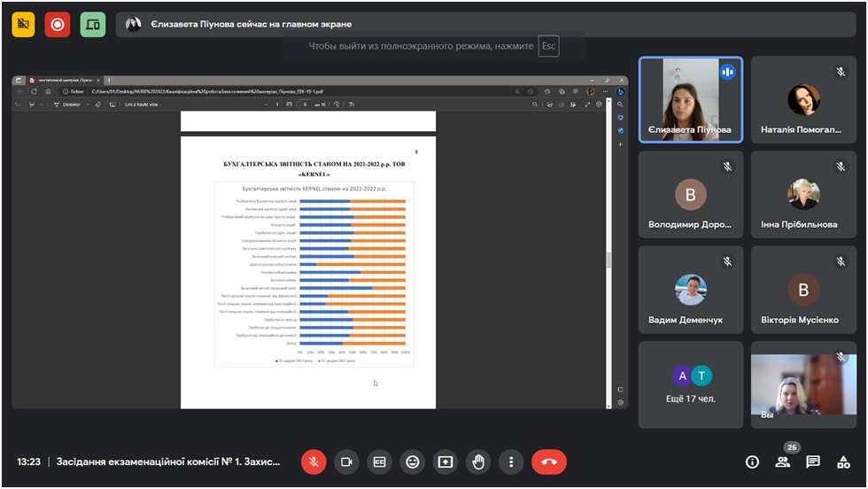Click the green devices icon at top

coord(92,25)
